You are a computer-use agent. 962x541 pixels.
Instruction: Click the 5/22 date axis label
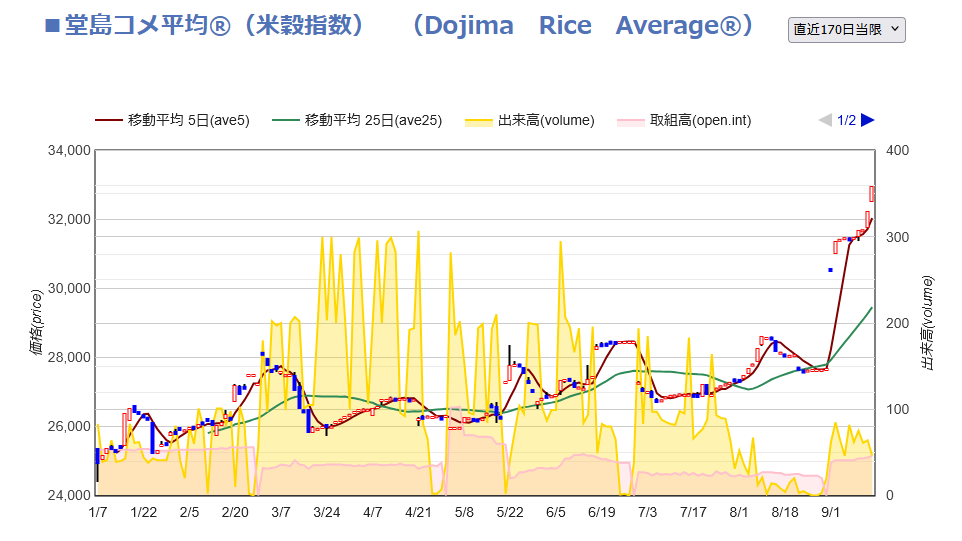coord(510,512)
